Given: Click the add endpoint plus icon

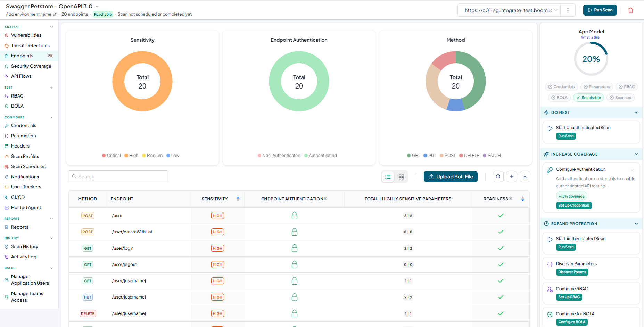Looking at the screenshot, I should (x=512, y=176).
